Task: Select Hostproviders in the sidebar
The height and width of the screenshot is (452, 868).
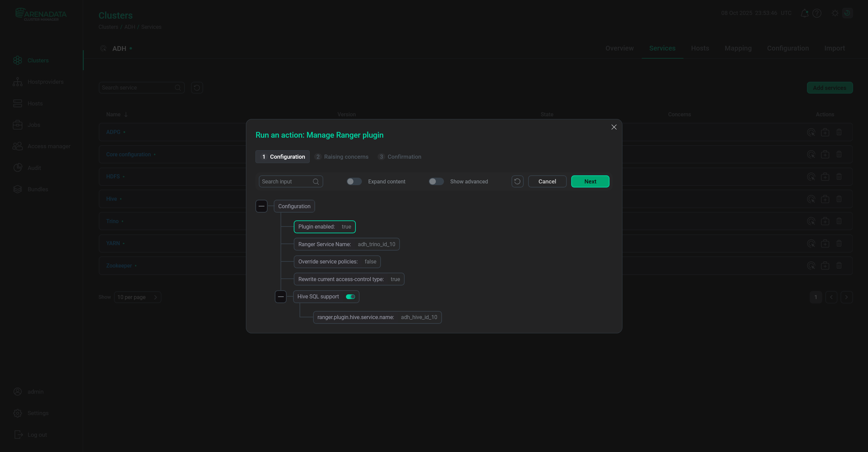Action: coord(45,82)
